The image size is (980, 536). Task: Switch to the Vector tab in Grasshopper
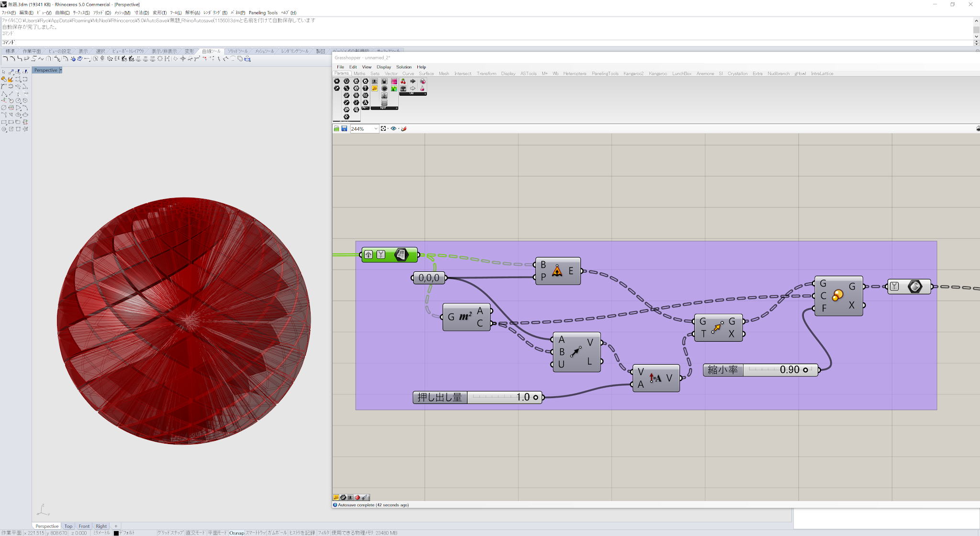(390, 73)
